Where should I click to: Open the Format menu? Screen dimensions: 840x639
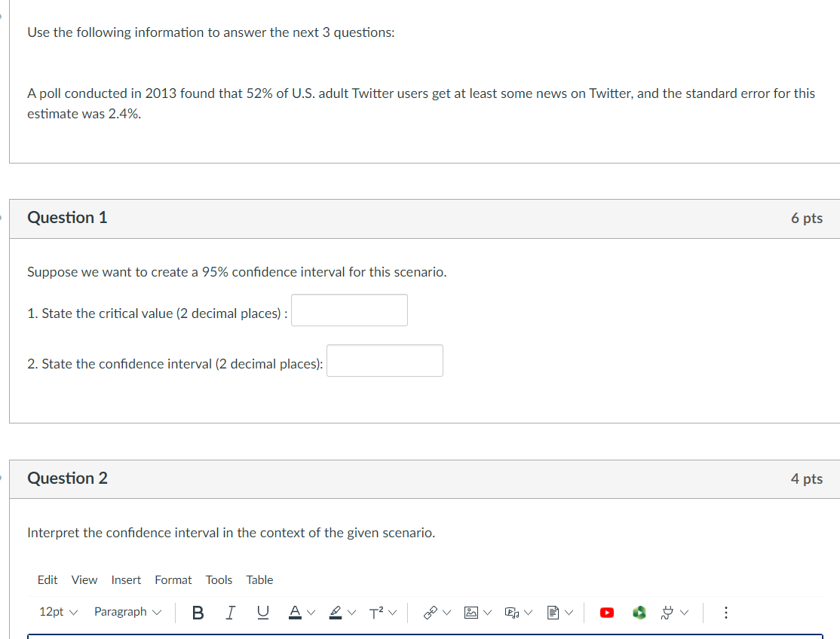pyautogui.click(x=173, y=579)
